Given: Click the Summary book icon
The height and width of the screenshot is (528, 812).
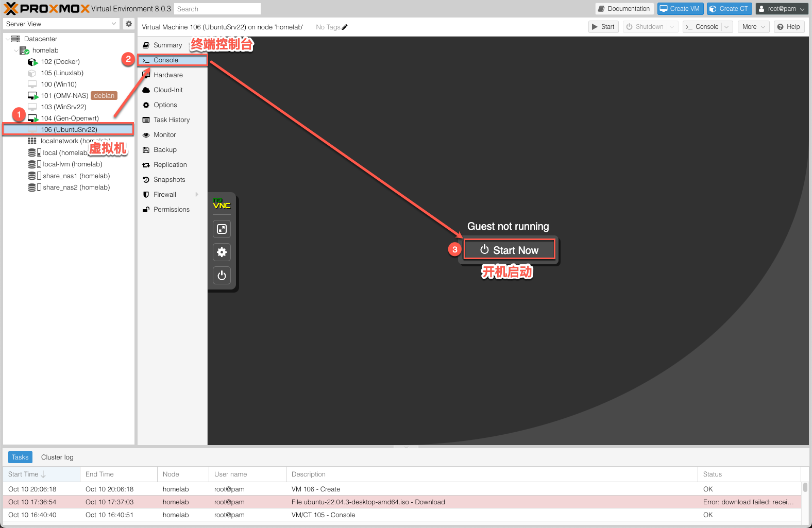Looking at the screenshot, I should point(146,45).
